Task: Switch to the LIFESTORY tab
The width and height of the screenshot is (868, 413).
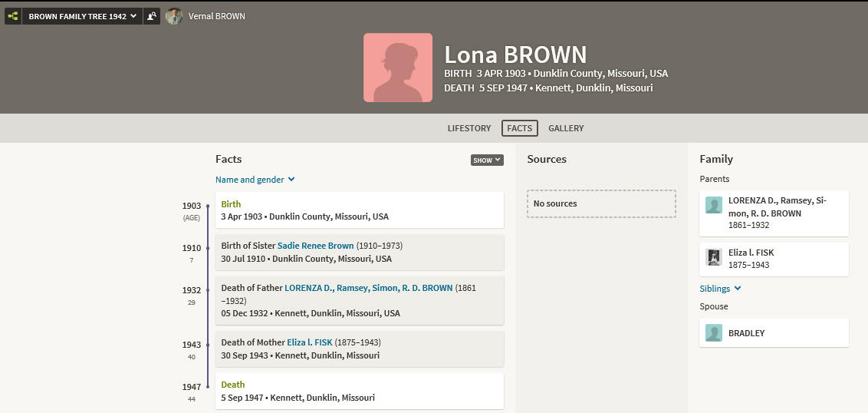Action: pyautogui.click(x=469, y=128)
